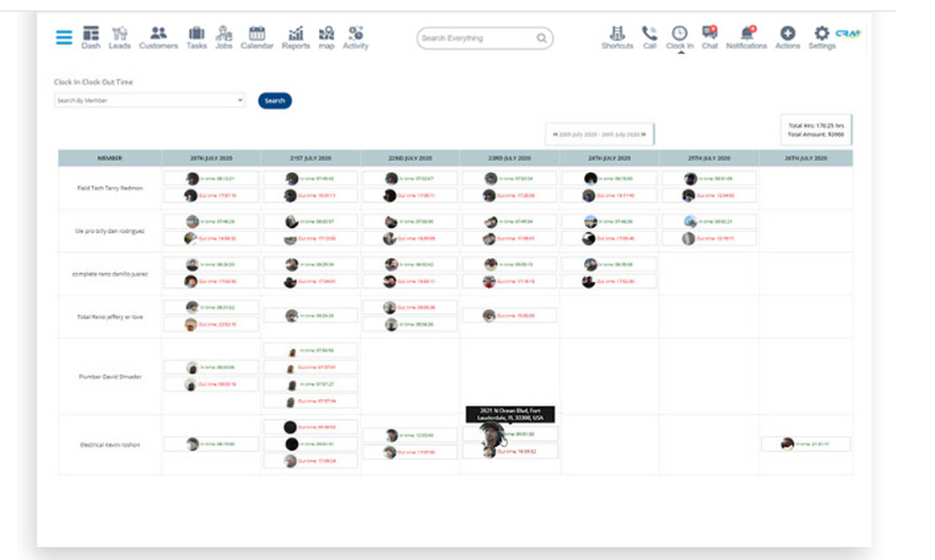The width and height of the screenshot is (935, 560).
Task: View the Reports chart icon
Action: [x=295, y=36]
